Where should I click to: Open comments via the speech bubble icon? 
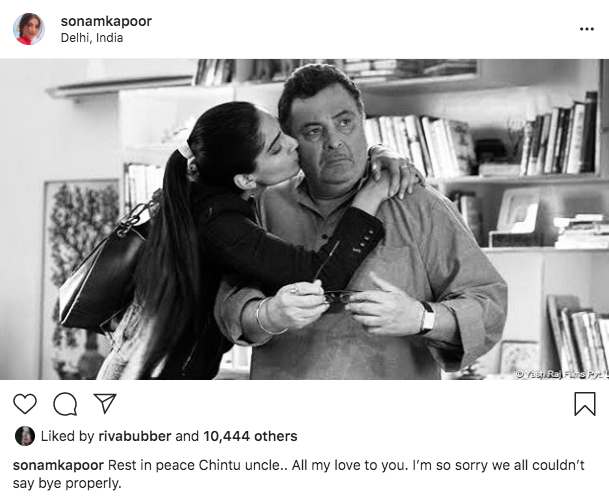65,404
